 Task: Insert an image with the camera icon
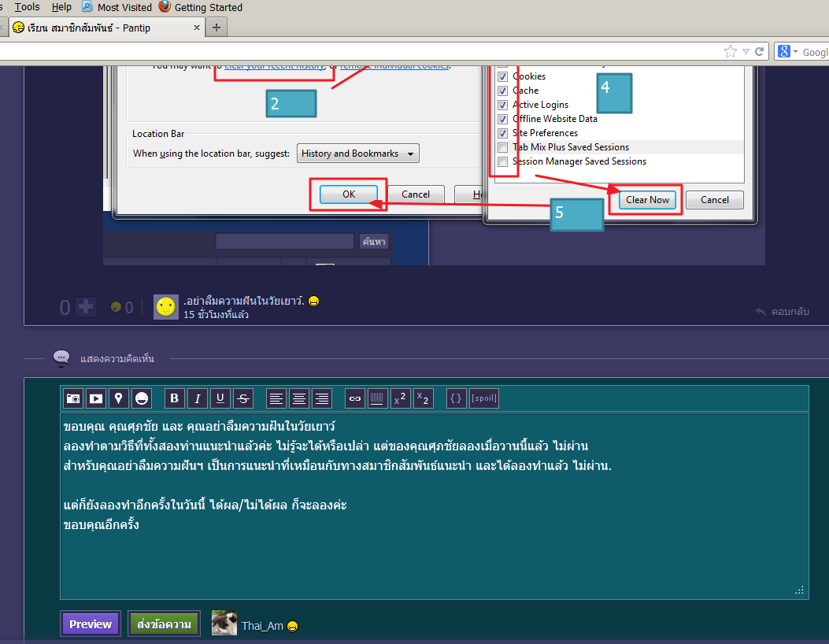pos(73,398)
